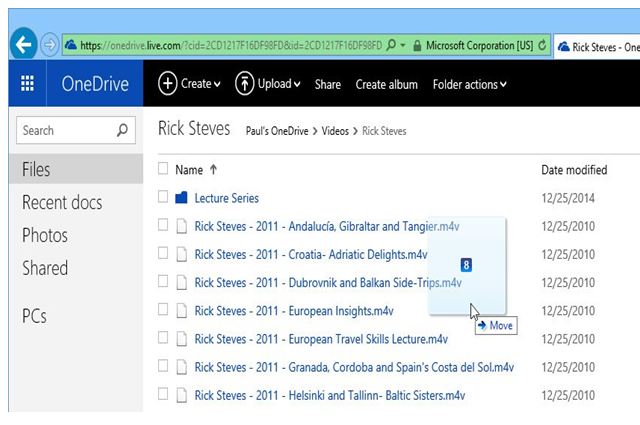This screenshot has width=640, height=425.
Task: Select checkbox for European Insights.m4v
Action: click(x=163, y=311)
